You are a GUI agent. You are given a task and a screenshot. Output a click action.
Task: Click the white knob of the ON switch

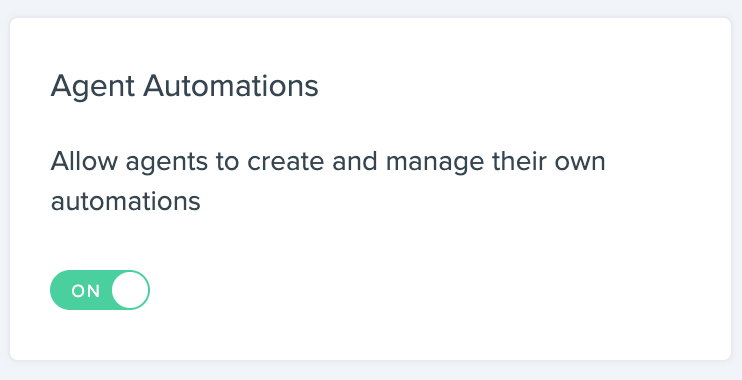[x=130, y=290]
